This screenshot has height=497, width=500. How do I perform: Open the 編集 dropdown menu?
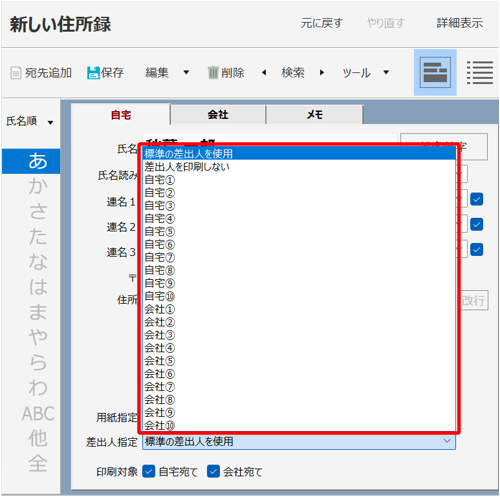[x=186, y=72]
